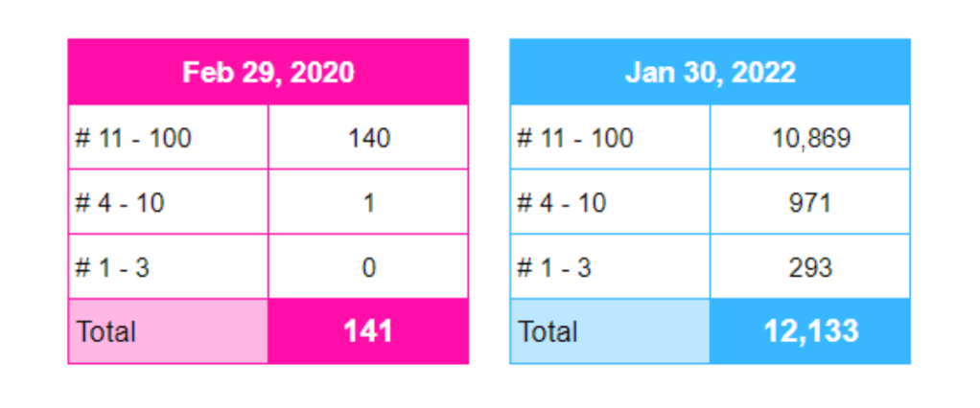
Task: Select the value 1 in Feb 2020 table
Action: (x=369, y=203)
